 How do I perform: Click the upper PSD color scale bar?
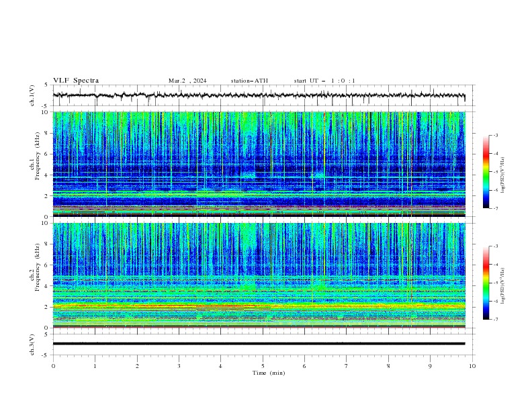point(486,171)
